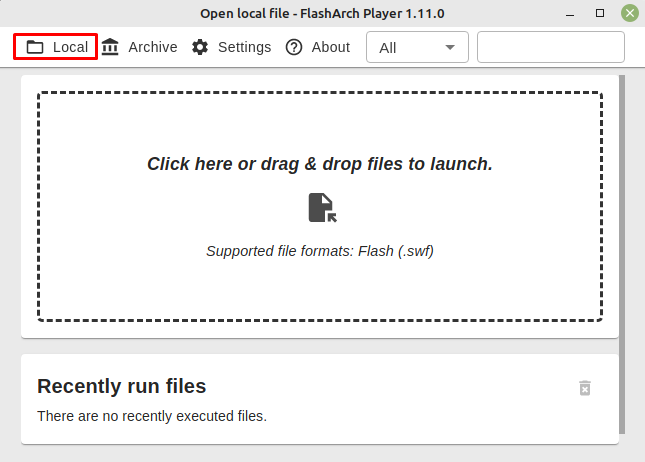Expand the All filter dropdown
Screen dimensions: 645x462
click(x=418, y=47)
